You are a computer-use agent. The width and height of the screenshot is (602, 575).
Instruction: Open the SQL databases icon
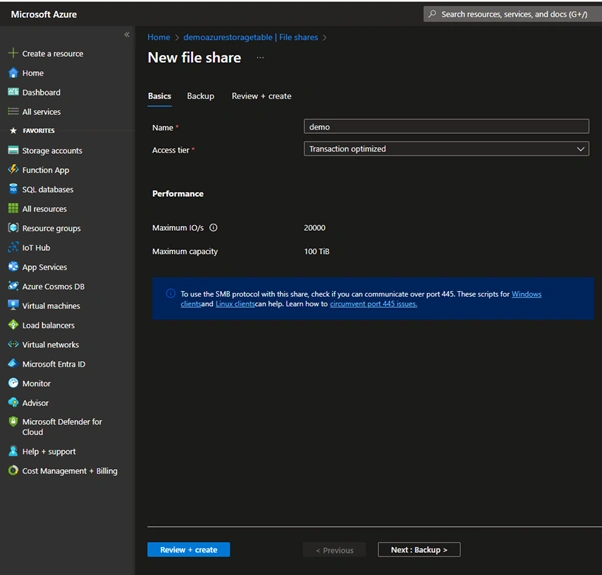[x=13, y=189]
